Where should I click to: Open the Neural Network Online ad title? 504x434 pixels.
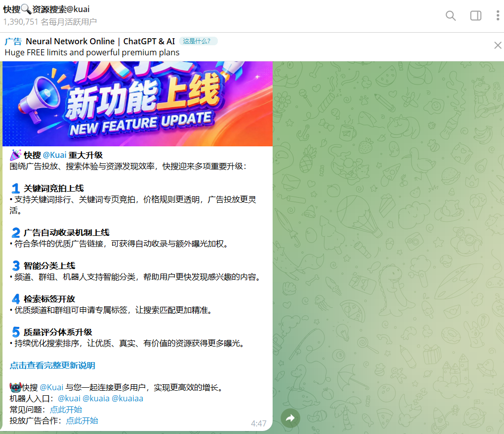pyautogui.click(x=100, y=41)
